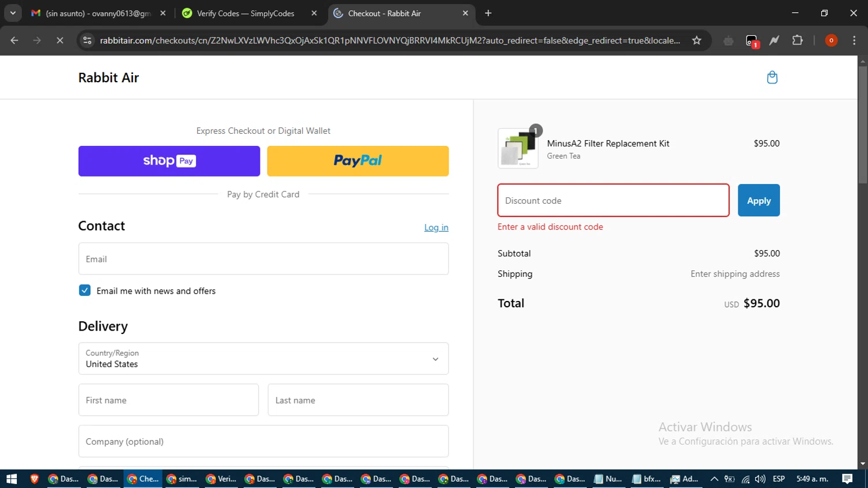This screenshot has height=488, width=868.
Task: Switch to the 'Che...' Chrome taskbar window
Action: (x=143, y=479)
